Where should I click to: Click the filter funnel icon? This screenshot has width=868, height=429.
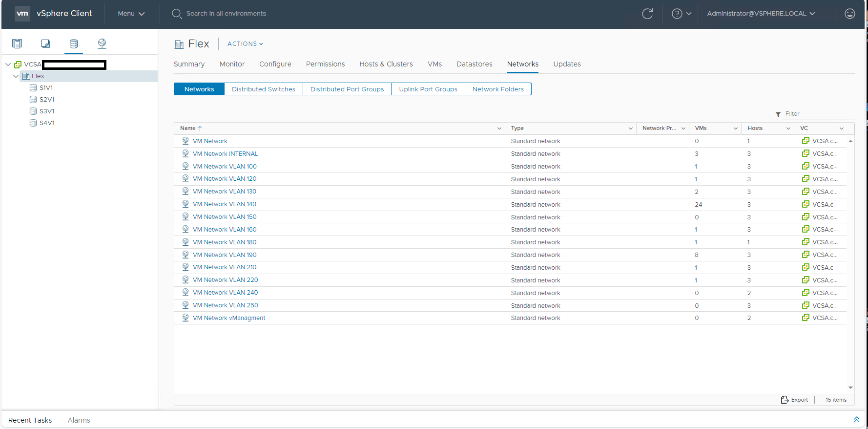(778, 114)
